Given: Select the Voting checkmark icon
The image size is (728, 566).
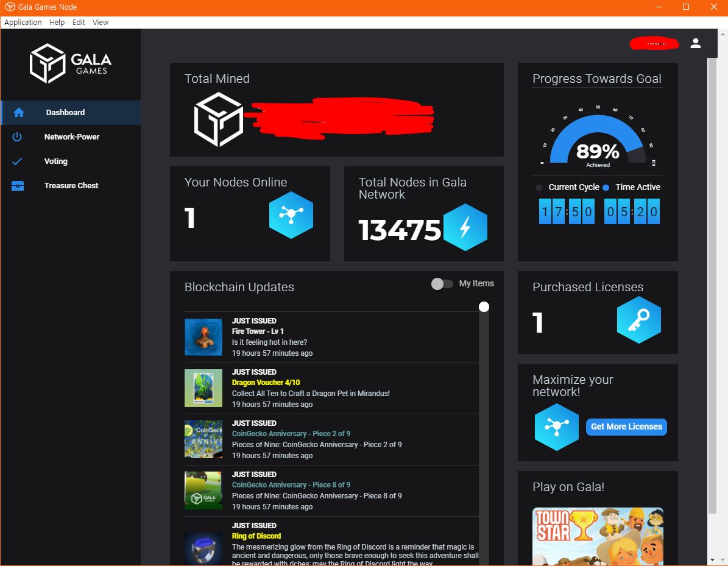Looking at the screenshot, I should (17, 161).
